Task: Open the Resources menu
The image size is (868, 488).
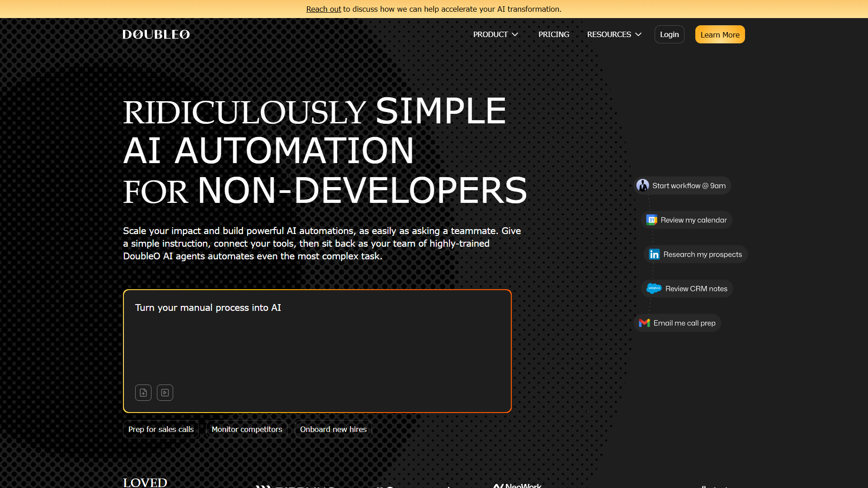Action: pyautogui.click(x=614, y=34)
